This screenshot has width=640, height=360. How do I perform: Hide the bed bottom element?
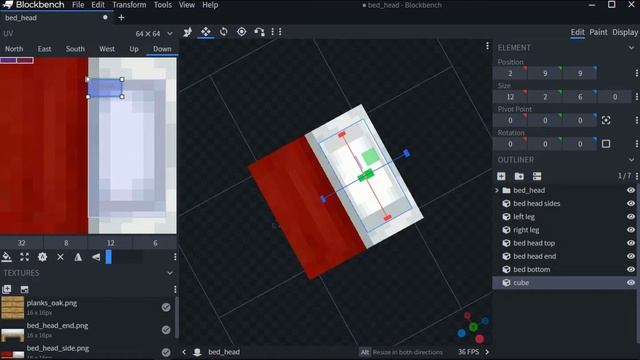pyautogui.click(x=631, y=269)
